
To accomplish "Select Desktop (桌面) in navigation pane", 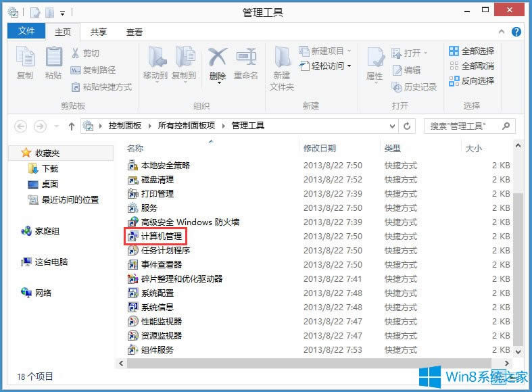I will coord(43,184).
